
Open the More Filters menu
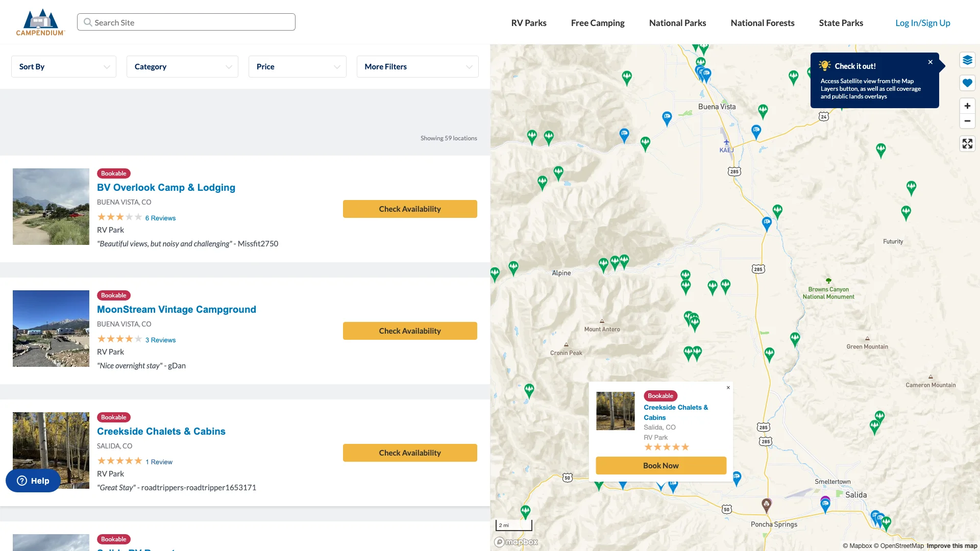point(417,66)
